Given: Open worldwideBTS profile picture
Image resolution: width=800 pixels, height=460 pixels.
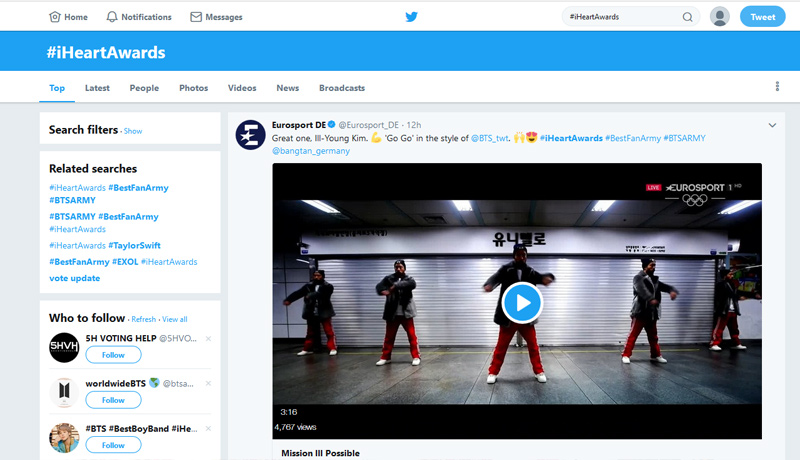Looking at the screenshot, I should (64, 392).
